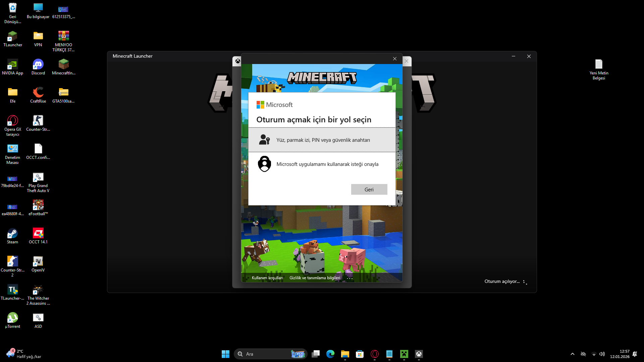Select the Efe folder icon

(x=13, y=95)
